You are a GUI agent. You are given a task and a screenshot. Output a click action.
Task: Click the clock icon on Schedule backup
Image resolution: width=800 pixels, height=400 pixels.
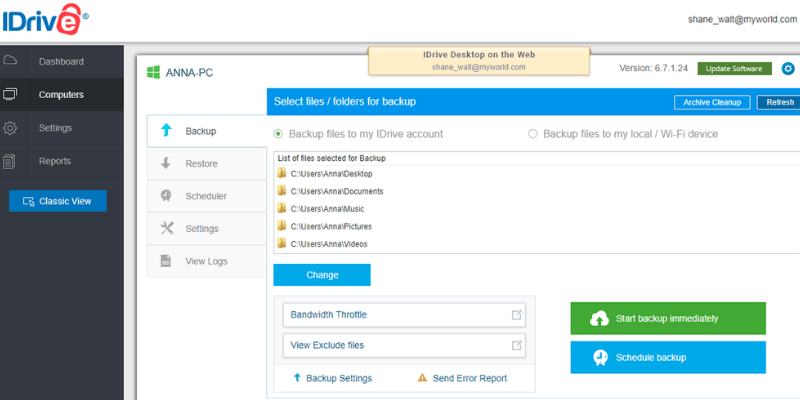pos(600,357)
